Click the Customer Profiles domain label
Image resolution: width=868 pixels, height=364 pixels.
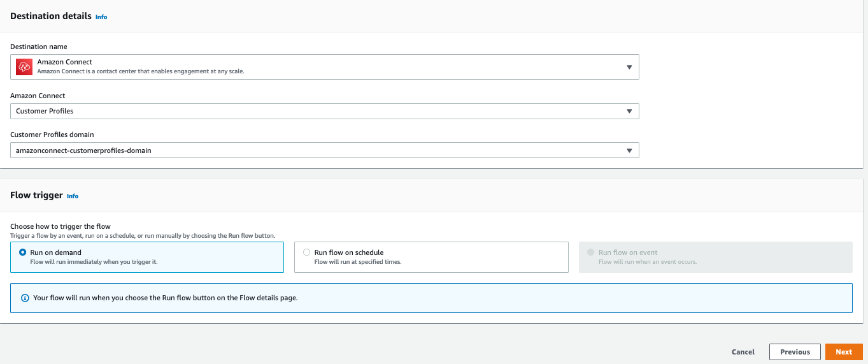(52, 135)
